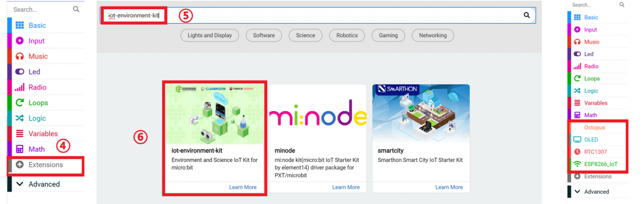Click the RTC1307 clock icon

(x=577, y=152)
